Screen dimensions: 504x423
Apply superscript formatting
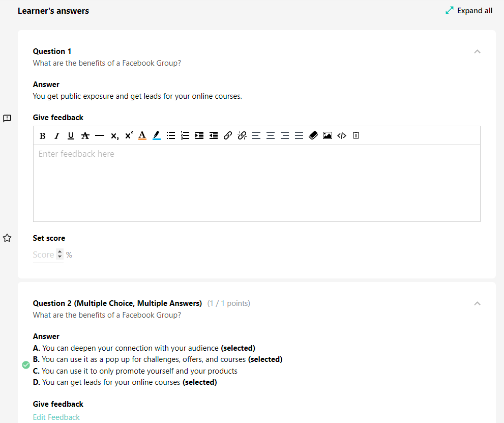tap(128, 135)
